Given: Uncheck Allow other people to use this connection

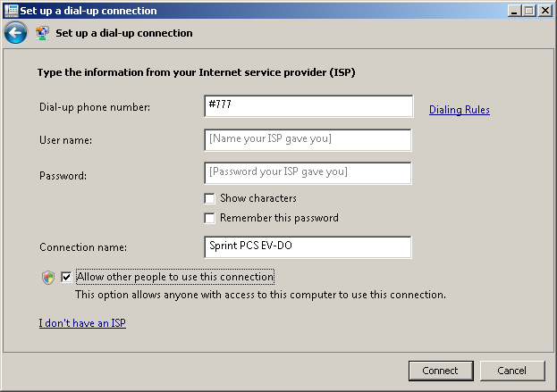Looking at the screenshot, I should tap(66, 277).
